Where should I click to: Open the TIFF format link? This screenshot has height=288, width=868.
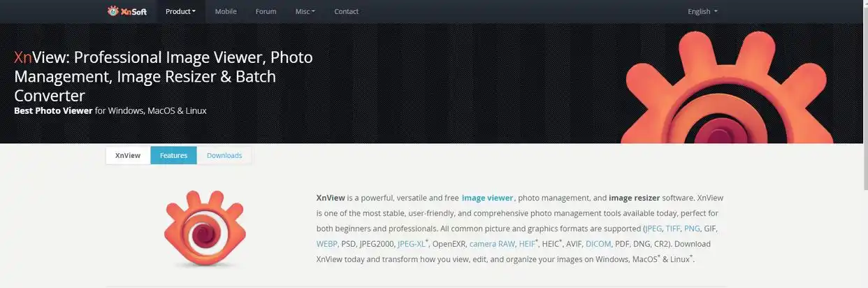pyautogui.click(x=673, y=229)
